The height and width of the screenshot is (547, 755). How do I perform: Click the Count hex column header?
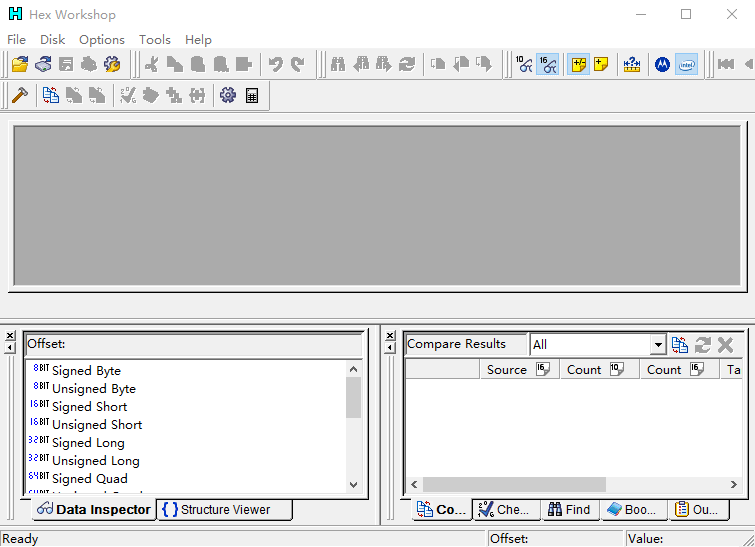tap(679, 370)
